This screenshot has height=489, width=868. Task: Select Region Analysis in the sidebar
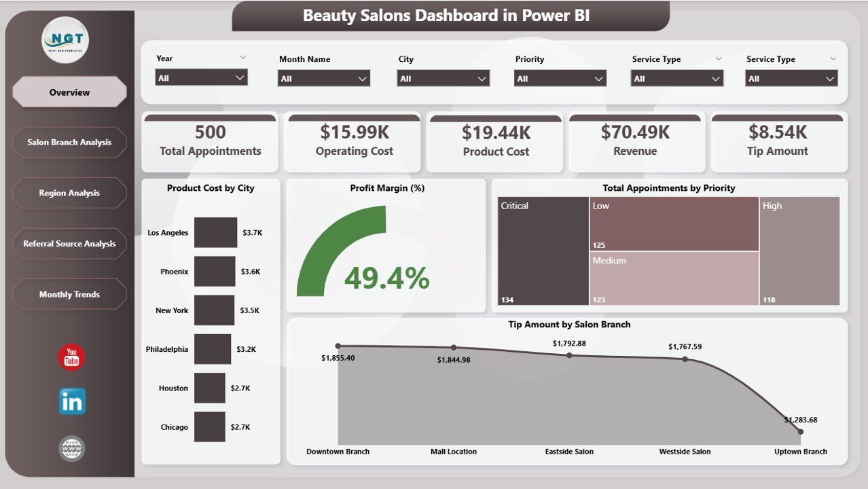click(x=69, y=193)
